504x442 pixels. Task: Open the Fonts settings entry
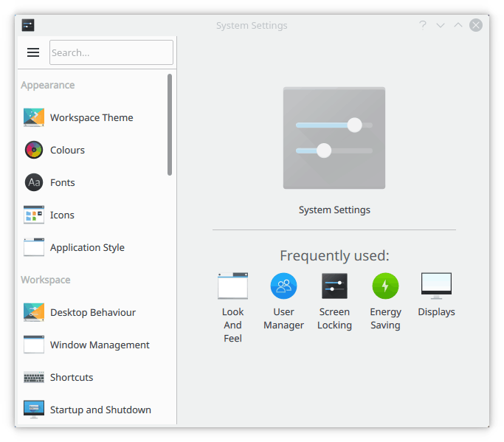pyautogui.click(x=62, y=183)
